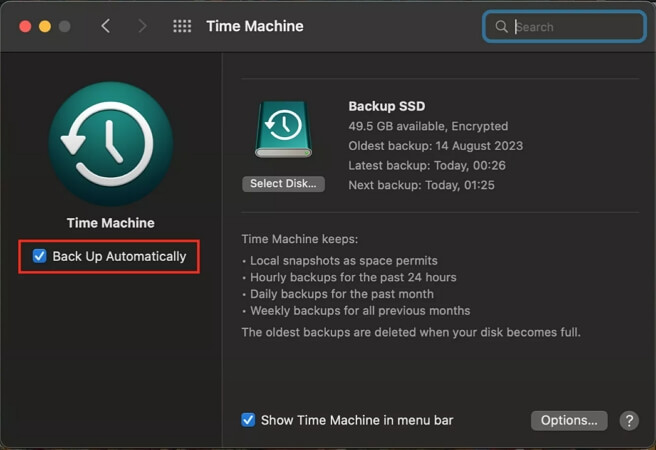Open the Show All preferences grid
This screenshot has height=450, width=656.
coord(182,26)
